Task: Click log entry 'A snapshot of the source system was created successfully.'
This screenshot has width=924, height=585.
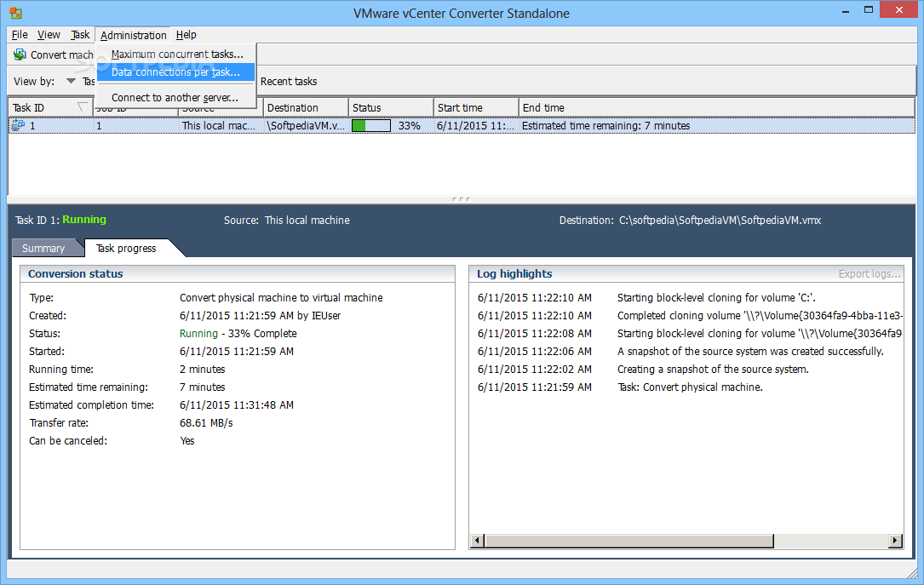Action: pyautogui.click(x=751, y=351)
